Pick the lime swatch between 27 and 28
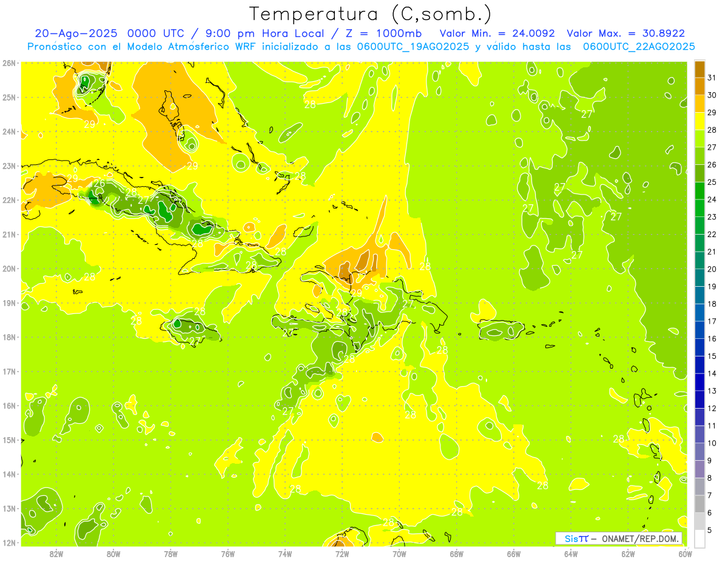Viewport: 728px width, 562px height. [699, 139]
